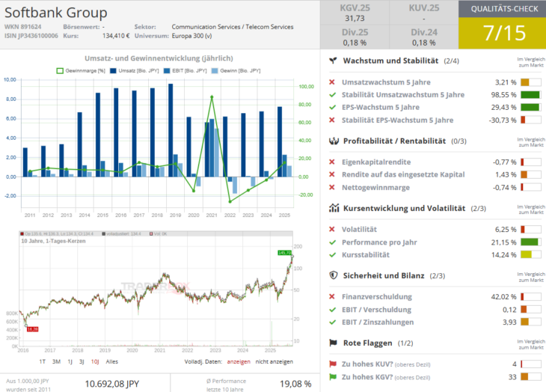Image resolution: width=546 pixels, height=392 pixels.
Task: Click the plant icon beside Wachstum und Stabilität
Action: (334, 61)
